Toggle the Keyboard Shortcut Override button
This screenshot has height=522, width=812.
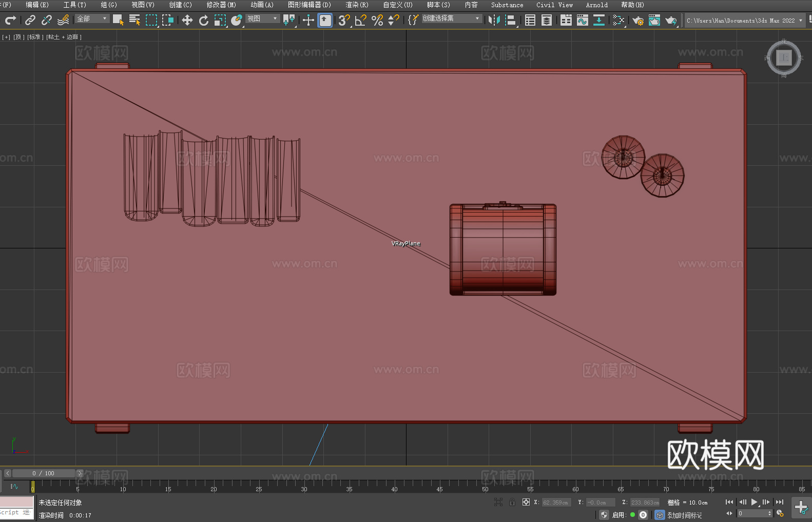click(325, 20)
